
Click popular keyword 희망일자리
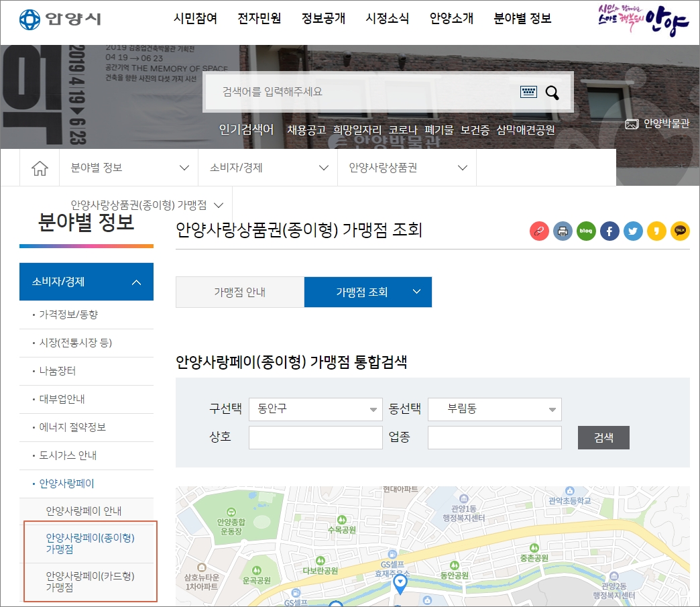(357, 130)
